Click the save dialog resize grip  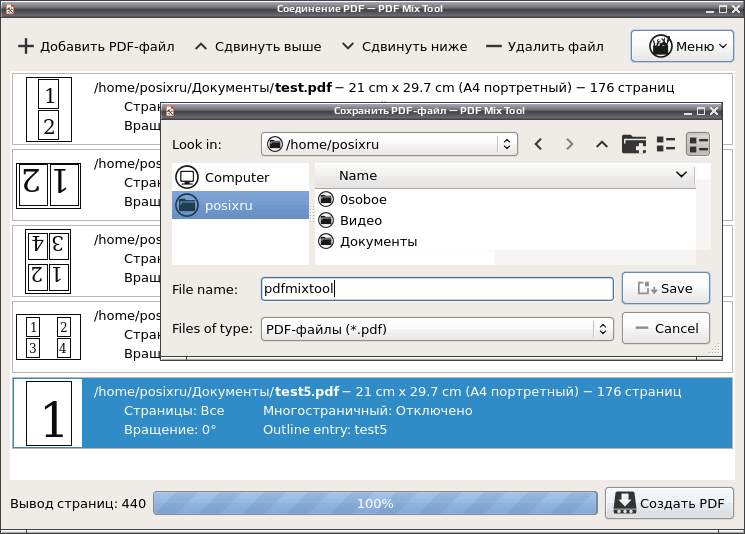(715, 349)
